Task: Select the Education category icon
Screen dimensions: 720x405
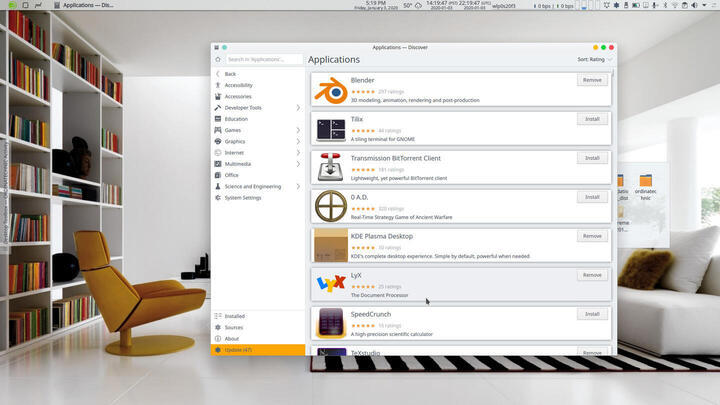Action: point(218,119)
